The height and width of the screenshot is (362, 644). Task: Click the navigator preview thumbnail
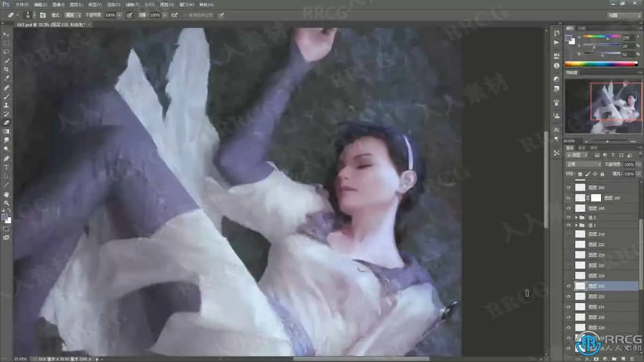pyautogui.click(x=603, y=107)
